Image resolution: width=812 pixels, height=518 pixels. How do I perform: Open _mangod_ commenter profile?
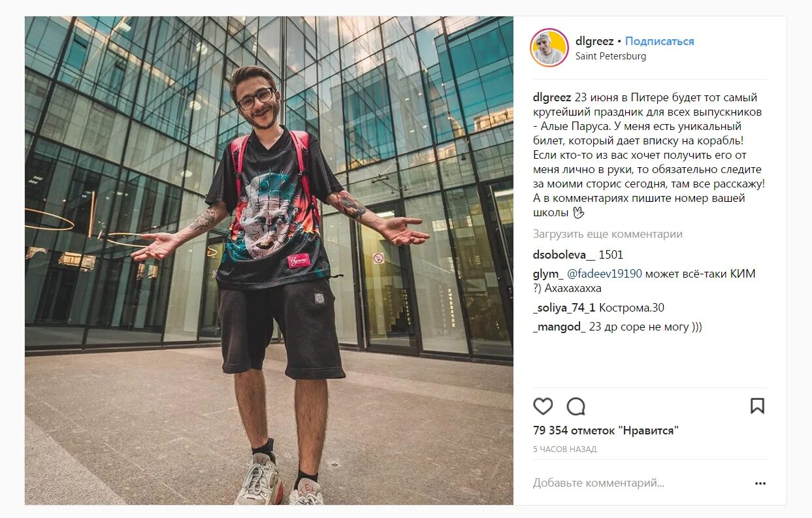[x=559, y=327]
